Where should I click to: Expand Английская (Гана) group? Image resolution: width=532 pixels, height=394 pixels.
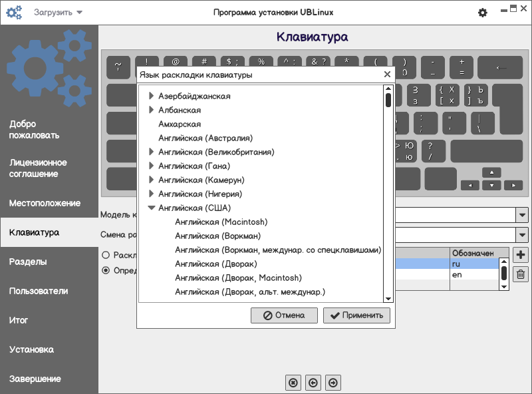[x=152, y=166]
